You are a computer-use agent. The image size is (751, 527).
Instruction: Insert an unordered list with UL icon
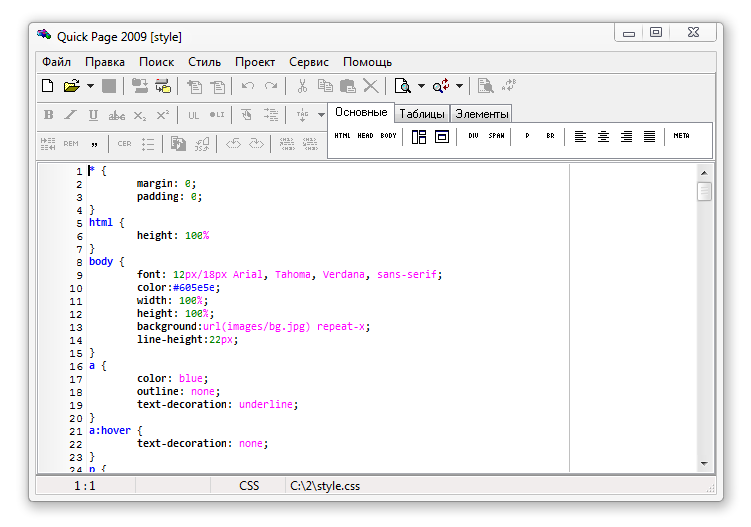(x=193, y=115)
